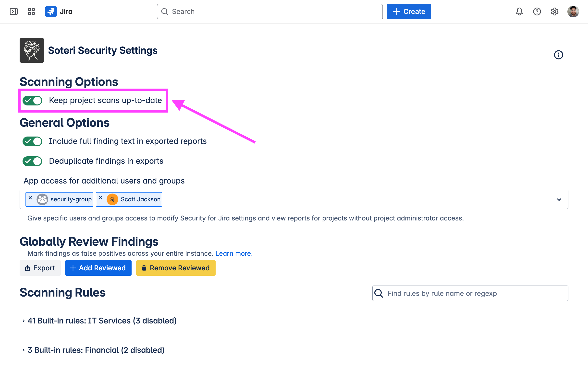The width and height of the screenshot is (588, 368).
Task: Open the app access users dropdown arrow
Action: [559, 200]
